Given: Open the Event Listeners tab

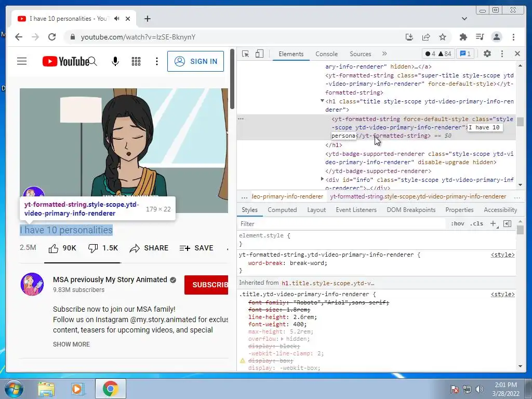Looking at the screenshot, I should [x=356, y=210].
